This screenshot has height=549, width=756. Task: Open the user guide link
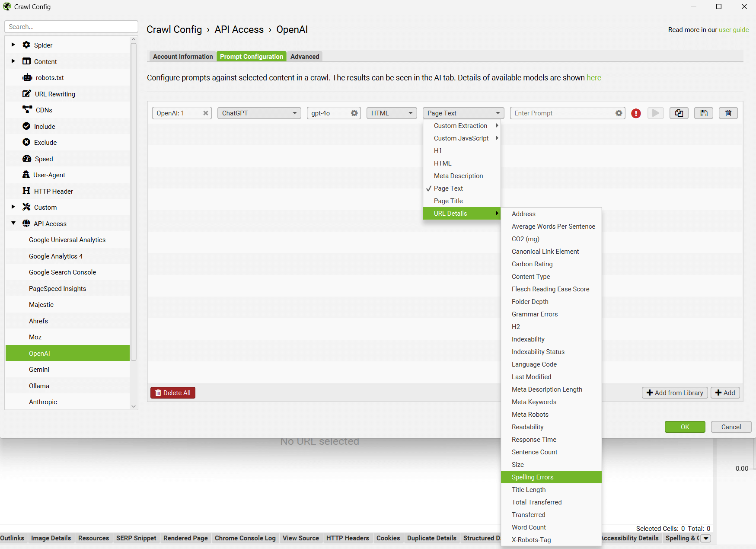(734, 30)
